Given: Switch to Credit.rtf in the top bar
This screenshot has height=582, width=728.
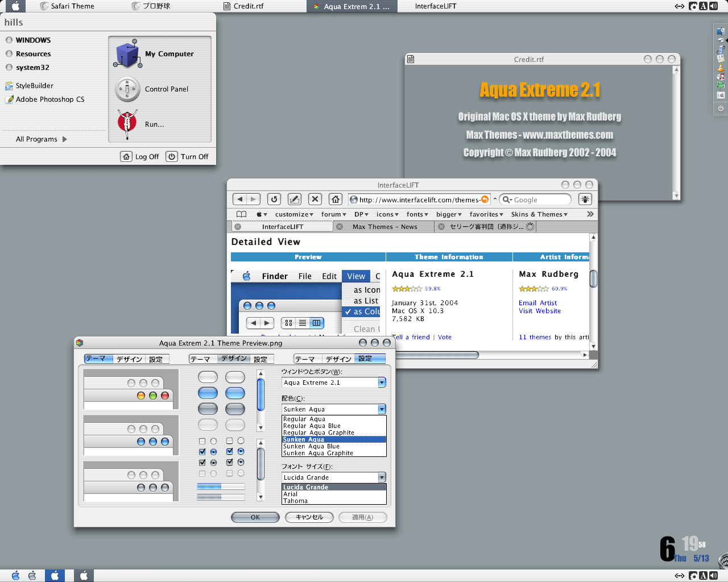Looking at the screenshot, I should (x=243, y=6).
